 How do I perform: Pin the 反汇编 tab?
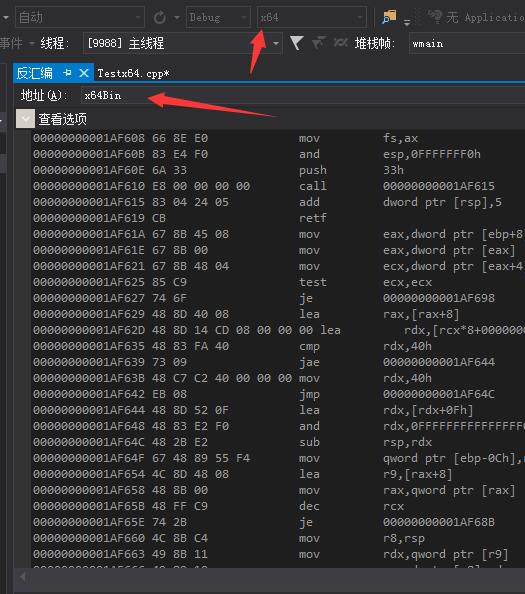click(67, 72)
